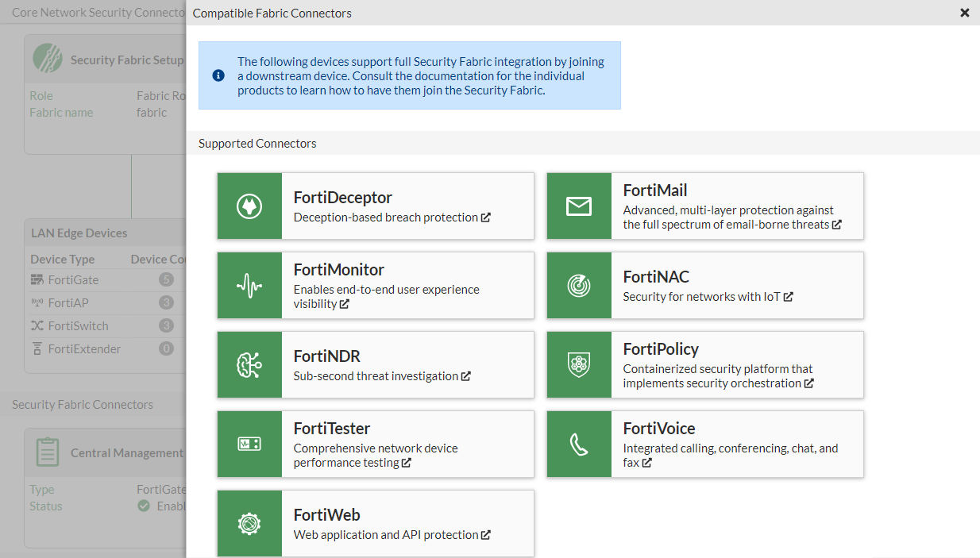Screen dimensions: 980x558
Task: Click the FortiMail envelope icon
Action: coord(579,206)
